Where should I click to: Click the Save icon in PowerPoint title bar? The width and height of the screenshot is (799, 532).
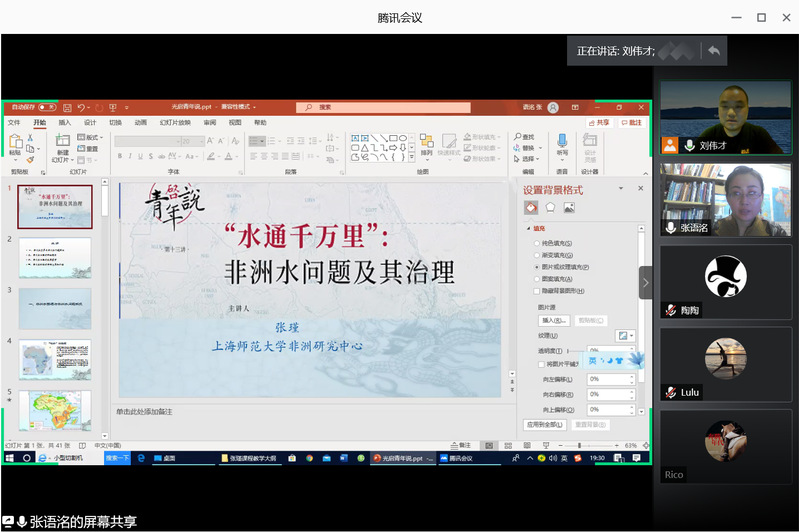coord(67,108)
